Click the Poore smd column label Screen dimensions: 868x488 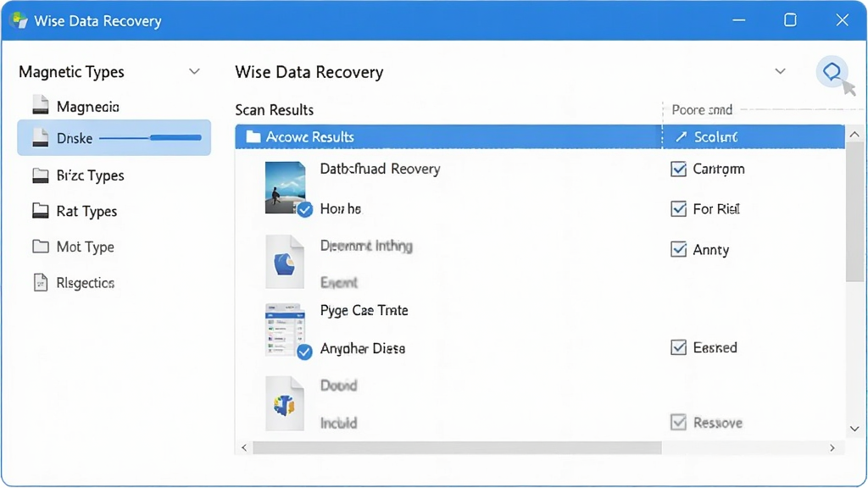[x=702, y=109]
